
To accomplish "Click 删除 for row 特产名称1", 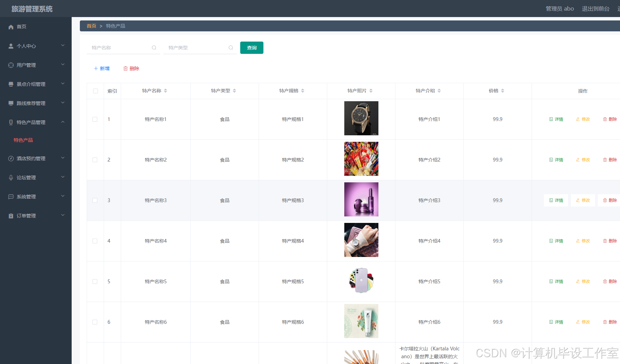I will (610, 119).
